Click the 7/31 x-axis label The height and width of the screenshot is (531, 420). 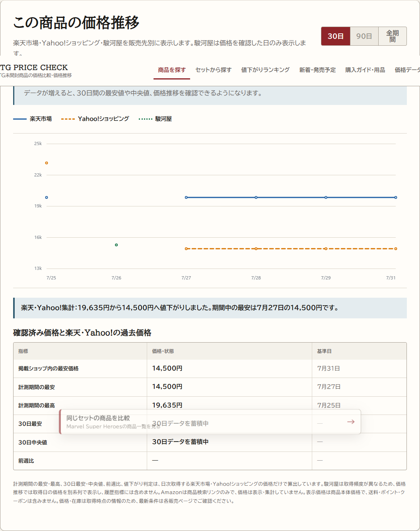coord(391,278)
